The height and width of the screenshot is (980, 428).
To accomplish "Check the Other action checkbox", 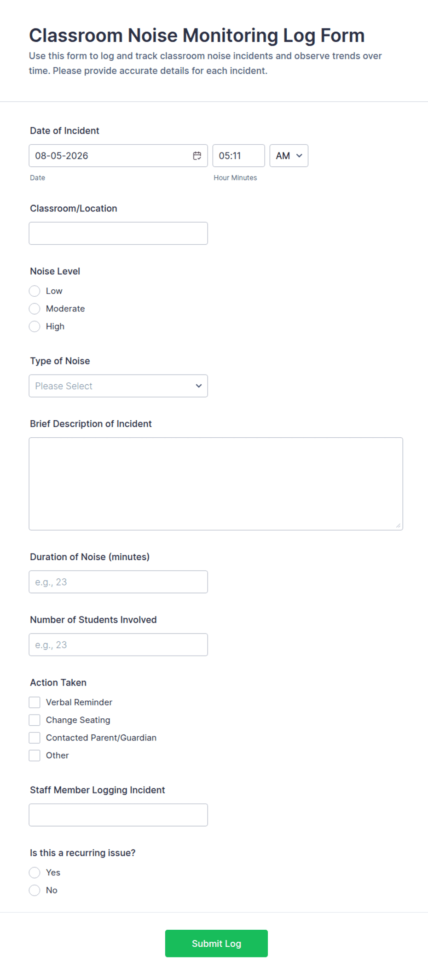I will click(35, 756).
